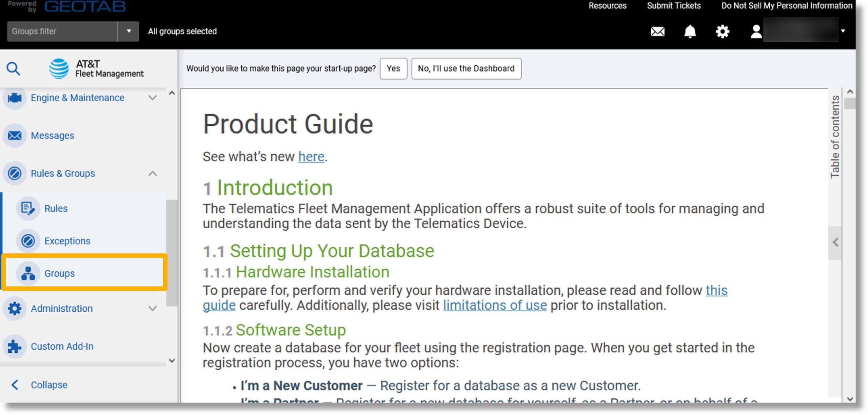Select Groups under Rules & Groups
This screenshot has width=868, height=415.
(x=59, y=273)
